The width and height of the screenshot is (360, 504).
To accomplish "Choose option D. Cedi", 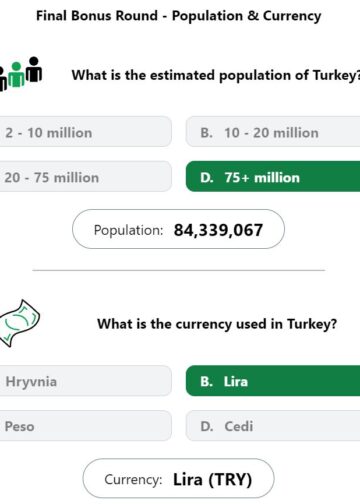I will (x=273, y=426).
